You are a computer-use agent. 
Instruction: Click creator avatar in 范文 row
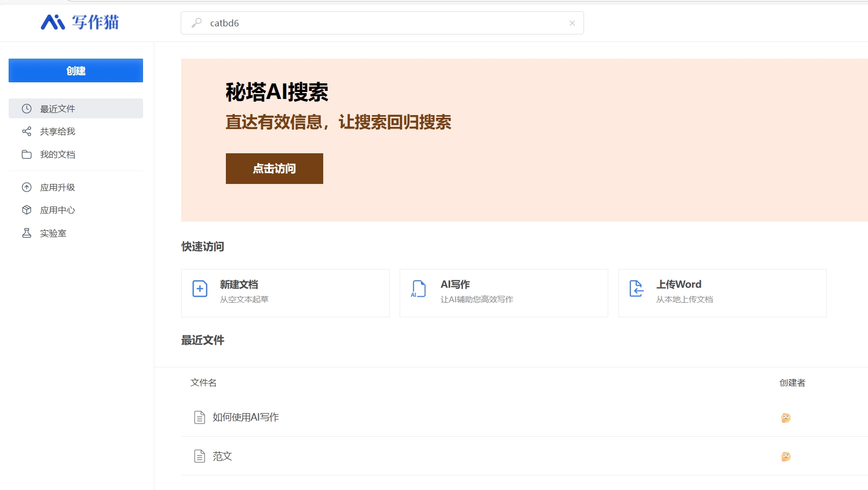tap(786, 457)
